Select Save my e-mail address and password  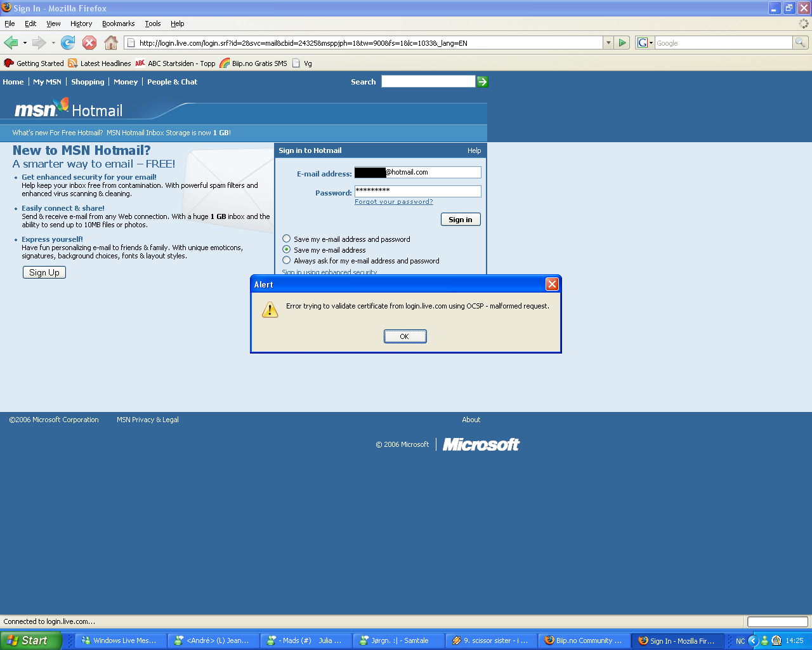pos(287,239)
